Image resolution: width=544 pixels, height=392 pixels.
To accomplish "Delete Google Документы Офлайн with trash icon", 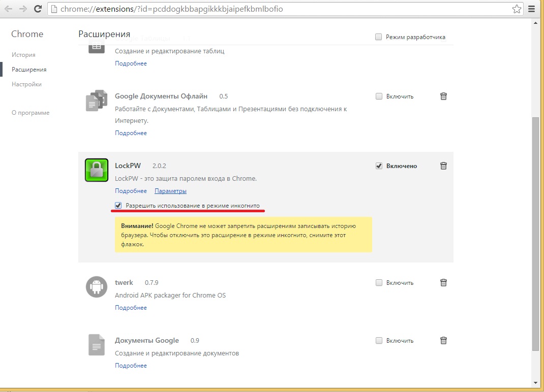I will click(x=443, y=96).
